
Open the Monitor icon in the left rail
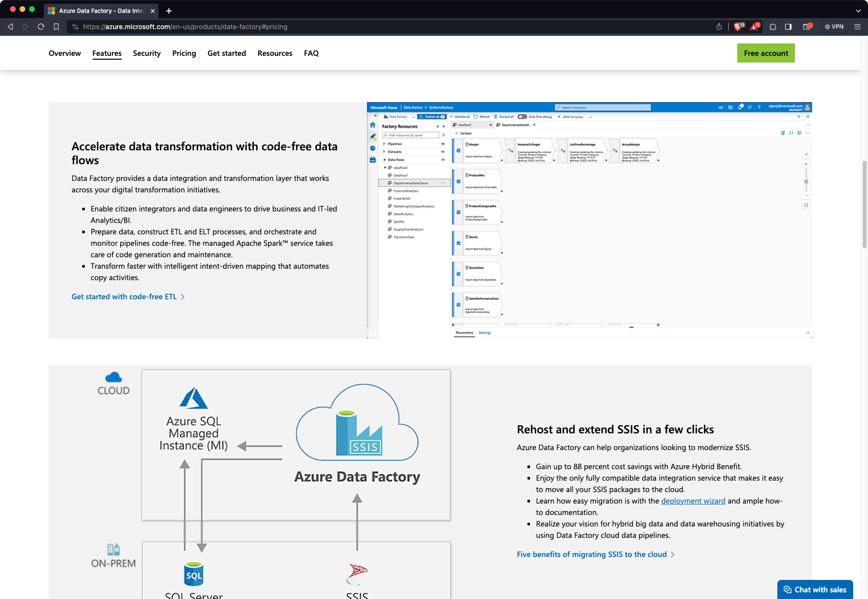373,148
